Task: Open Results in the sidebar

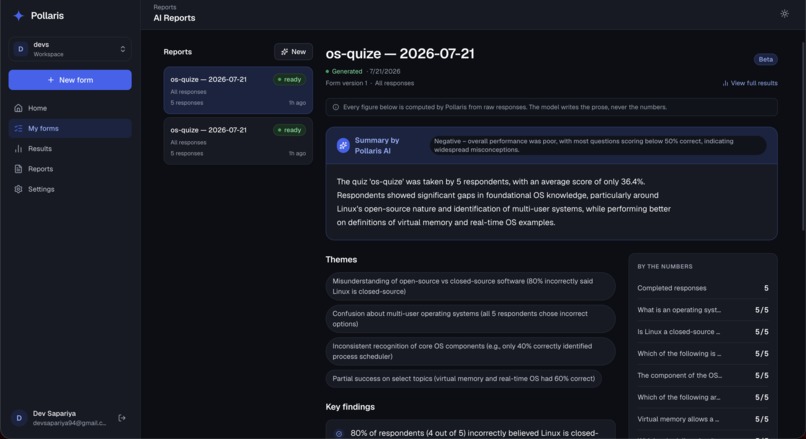Action: coord(70,149)
